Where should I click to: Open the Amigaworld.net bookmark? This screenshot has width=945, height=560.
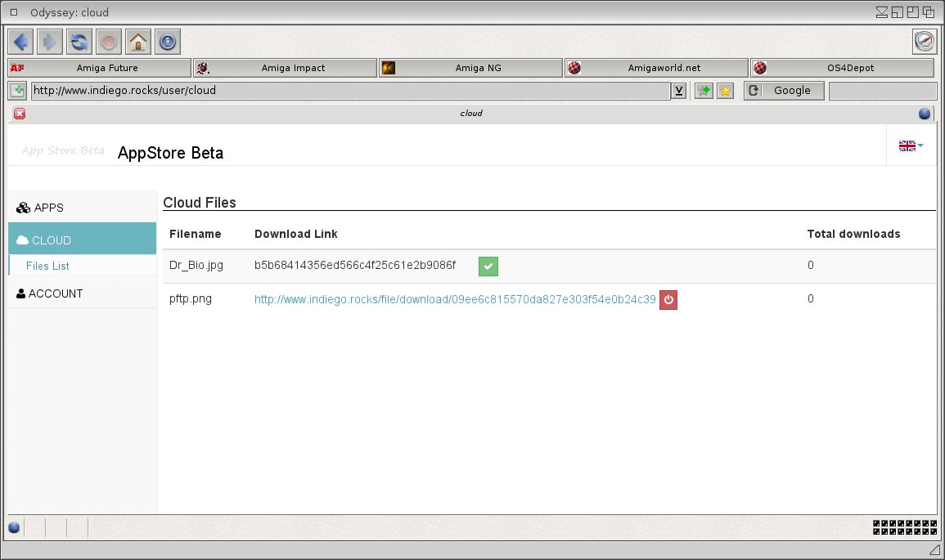tap(657, 68)
